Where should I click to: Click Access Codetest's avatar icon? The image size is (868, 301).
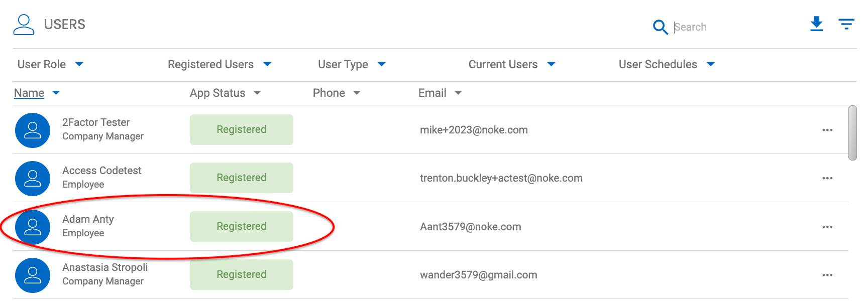[x=33, y=179]
